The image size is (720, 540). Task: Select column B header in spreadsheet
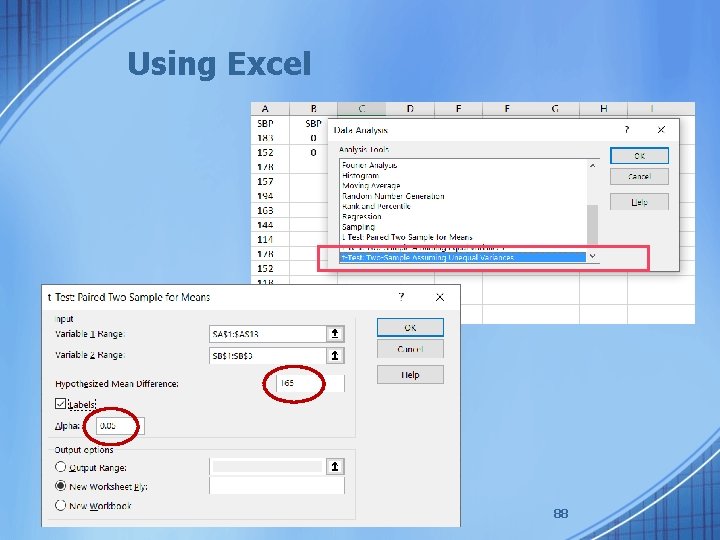click(x=313, y=109)
